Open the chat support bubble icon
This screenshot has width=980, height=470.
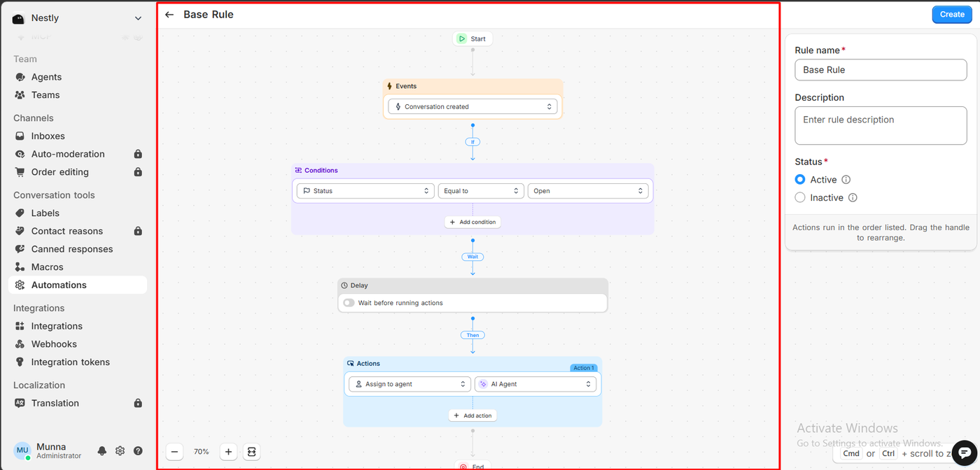[x=964, y=453]
